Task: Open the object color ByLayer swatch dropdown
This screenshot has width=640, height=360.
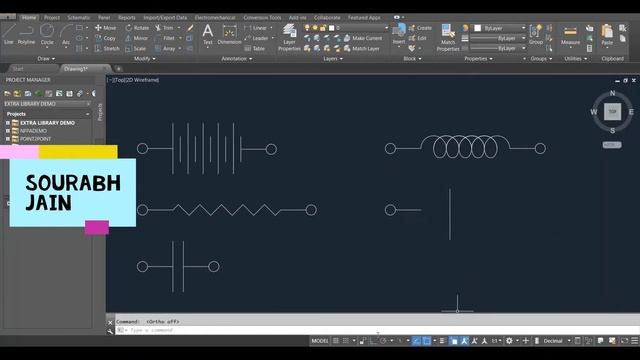Action: click(x=500, y=28)
